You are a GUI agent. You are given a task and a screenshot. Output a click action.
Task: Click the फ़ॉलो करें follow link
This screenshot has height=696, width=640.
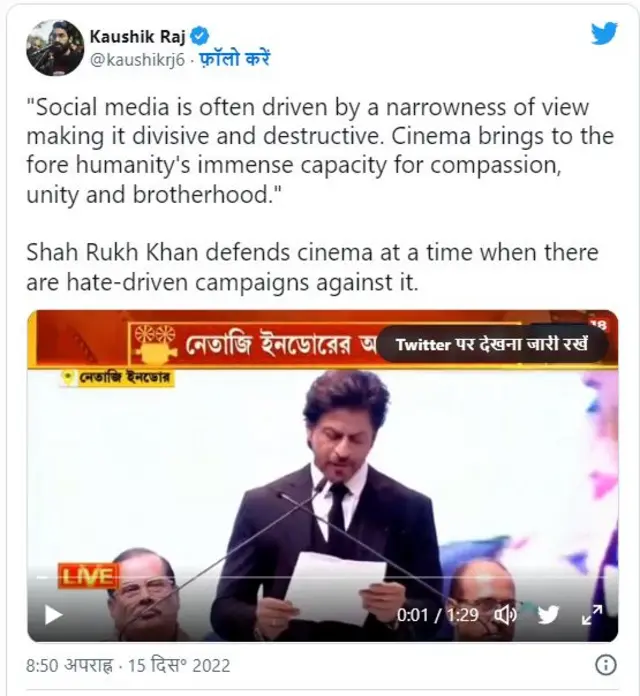point(233,59)
